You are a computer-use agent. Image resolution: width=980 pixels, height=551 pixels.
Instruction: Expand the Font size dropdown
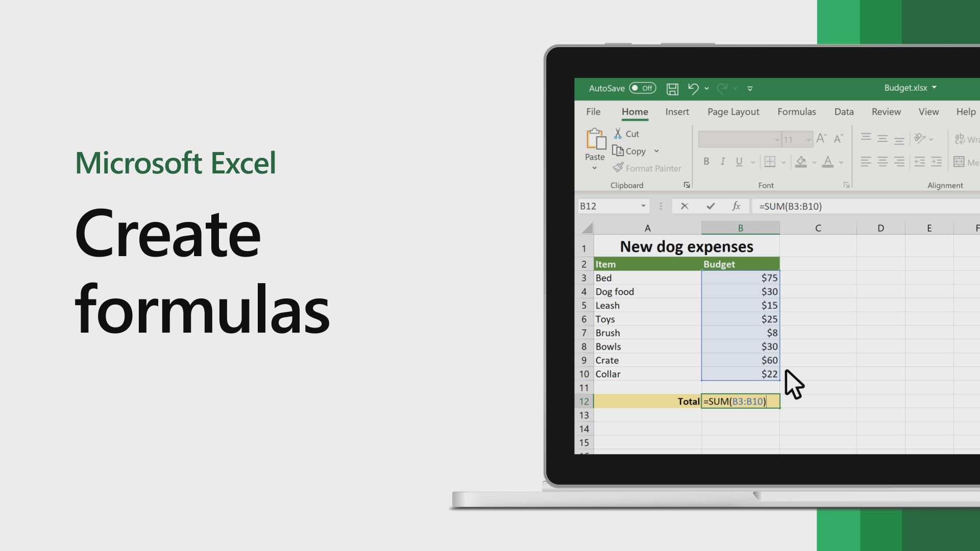807,139
